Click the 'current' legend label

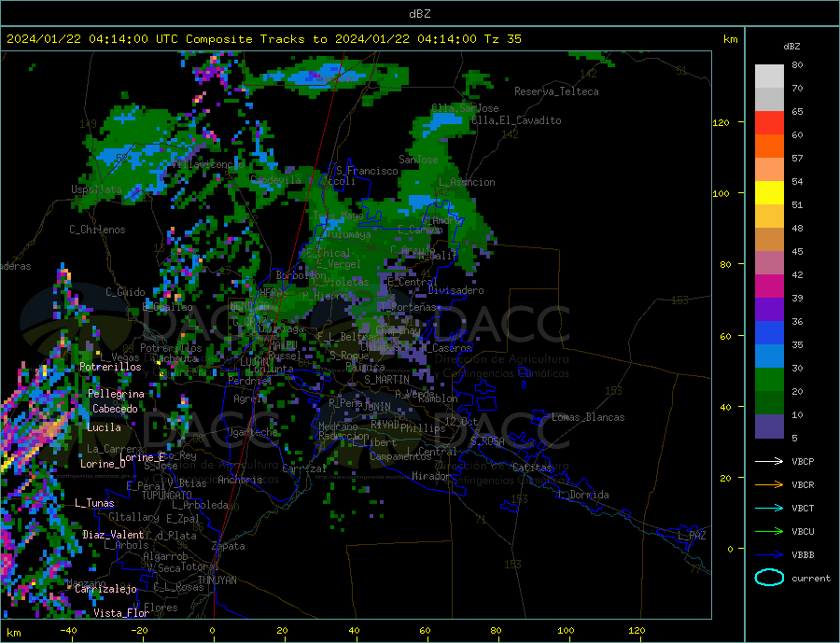click(811, 579)
